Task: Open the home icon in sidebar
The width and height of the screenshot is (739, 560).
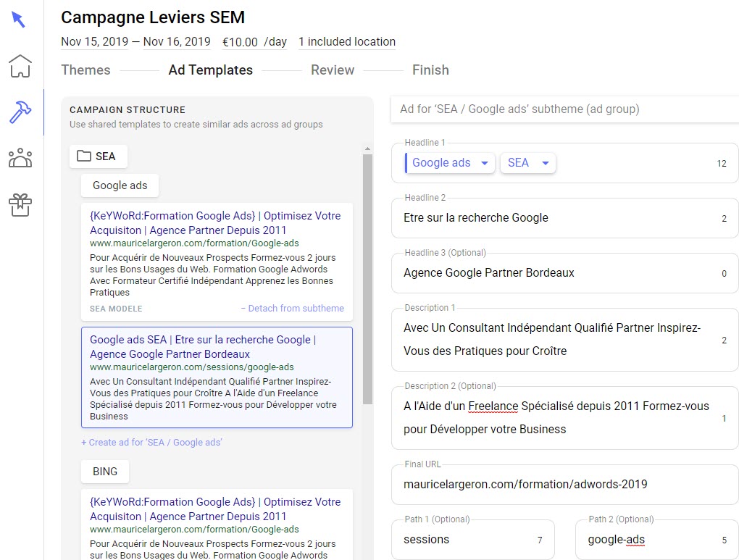Action: pyautogui.click(x=20, y=66)
